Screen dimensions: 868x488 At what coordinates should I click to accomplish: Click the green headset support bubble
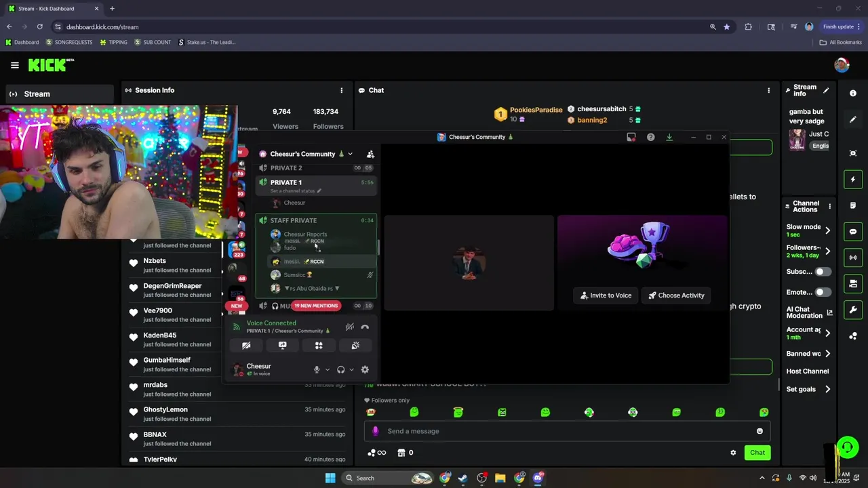pyautogui.click(x=848, y=447)
